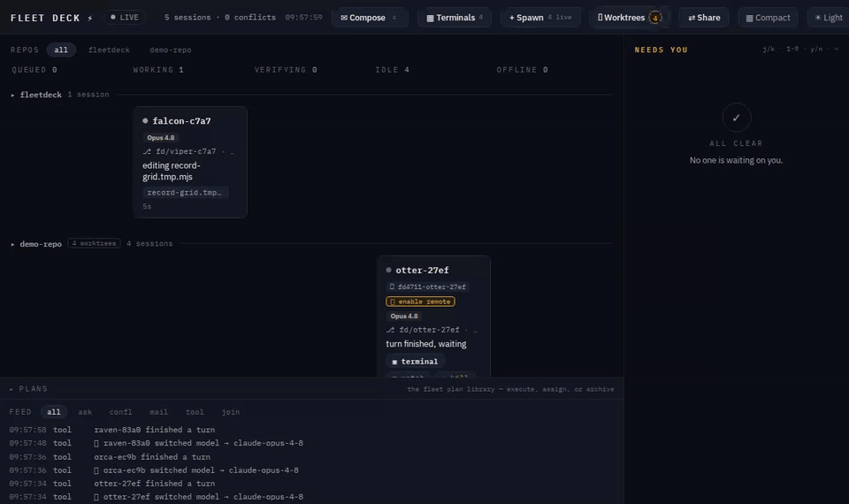Open the Terminals view
Screen dimensions: 849x504
pyautogui.click(x=455, y=18)
